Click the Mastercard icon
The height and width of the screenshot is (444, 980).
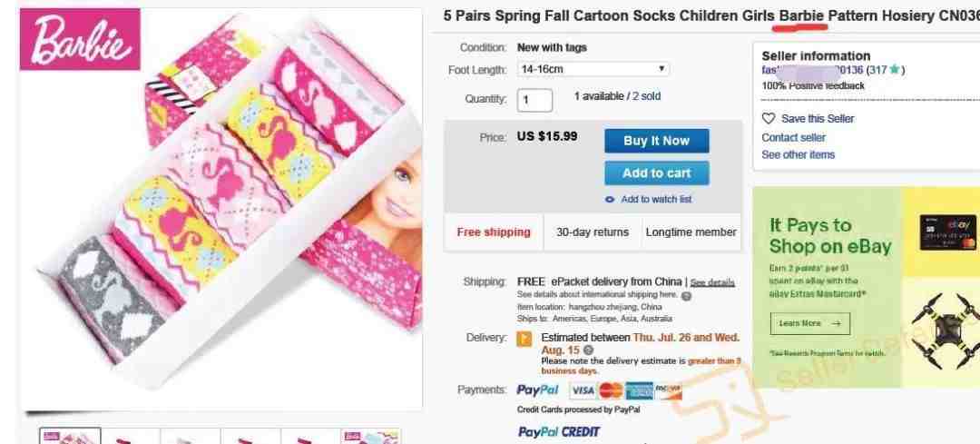[611, 390]
